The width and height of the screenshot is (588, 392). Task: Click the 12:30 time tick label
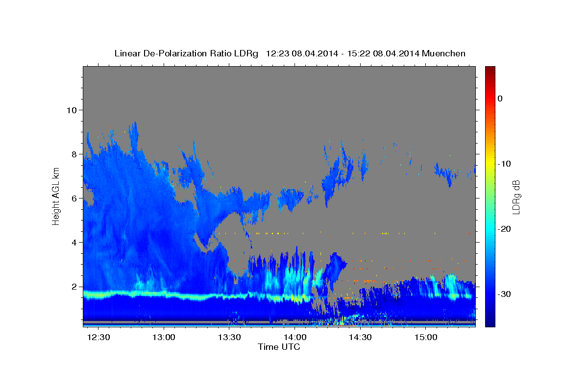[98, 338]
